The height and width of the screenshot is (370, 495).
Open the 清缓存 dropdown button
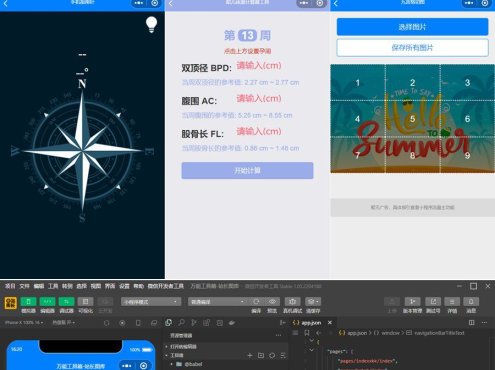313,302
